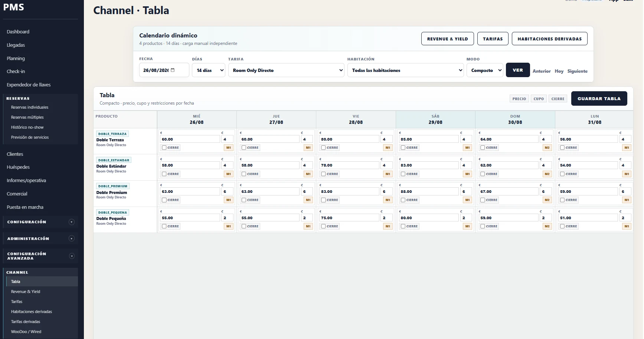Click the M1 badge for Doble Premium on 29/08
644x339 pixels.
(x=468, y=200)
